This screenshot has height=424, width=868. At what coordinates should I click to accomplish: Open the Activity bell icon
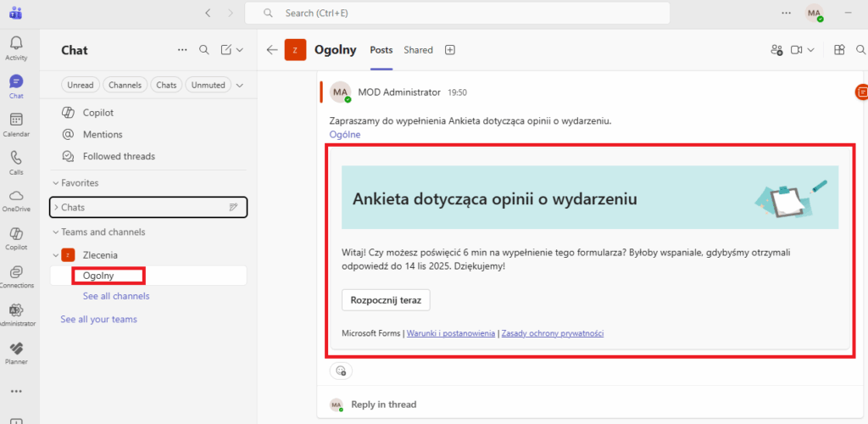16,43
